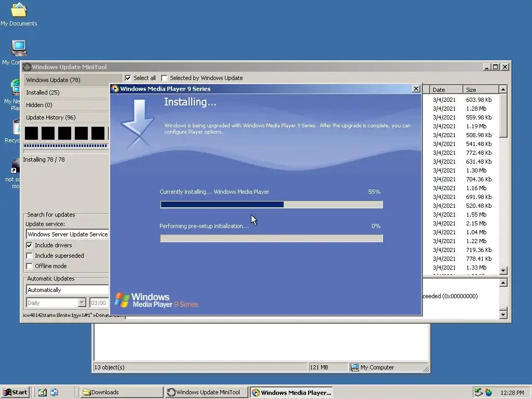Select the update row sized 1.28 Mb

click(x=461, y=109)
